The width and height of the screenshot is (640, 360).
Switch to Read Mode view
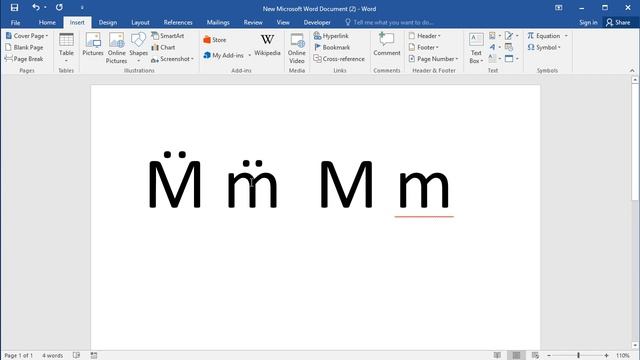497,356
